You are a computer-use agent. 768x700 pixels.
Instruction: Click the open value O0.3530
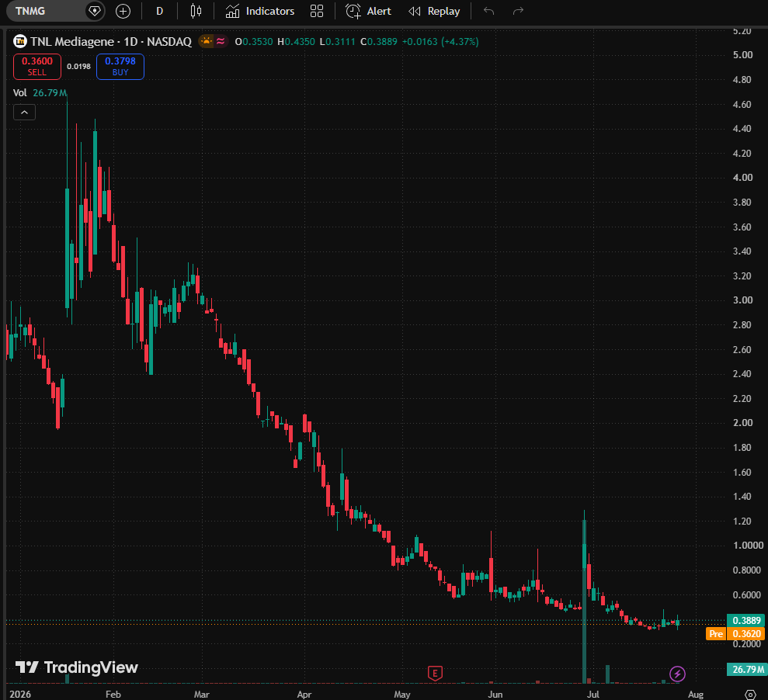pos(254,42)
